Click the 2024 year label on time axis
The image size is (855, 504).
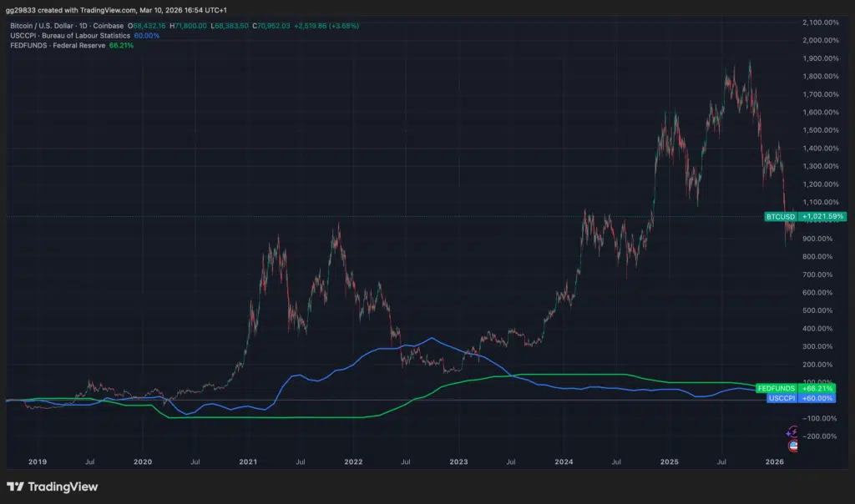click(564, 461)
